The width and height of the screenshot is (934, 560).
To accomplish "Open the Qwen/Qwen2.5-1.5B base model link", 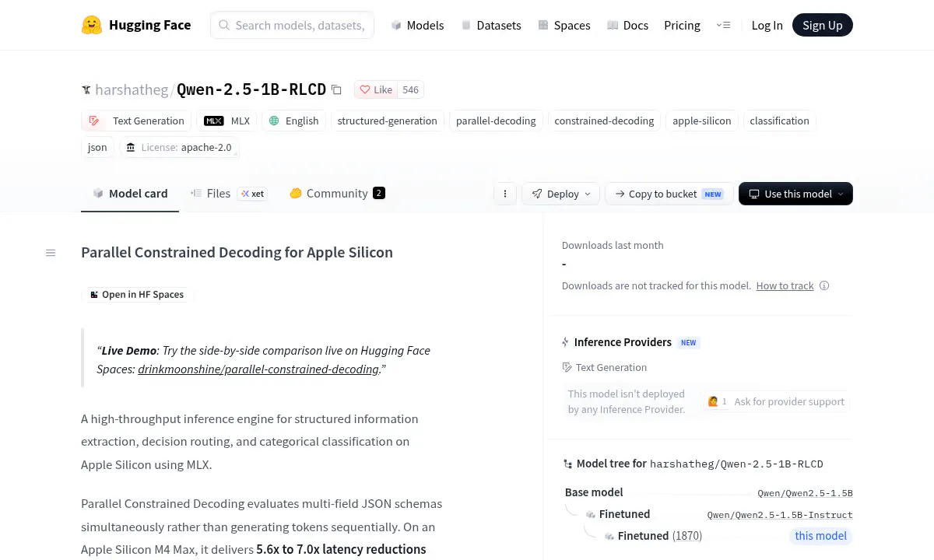I will pos(805,493).
